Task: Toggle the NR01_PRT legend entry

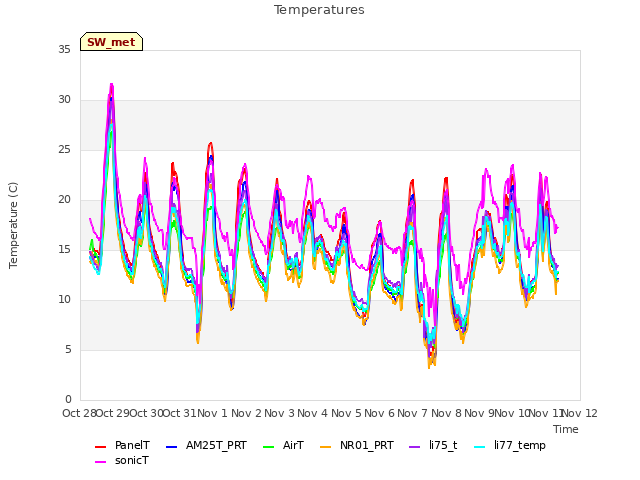Action: [x=357, y=445]
